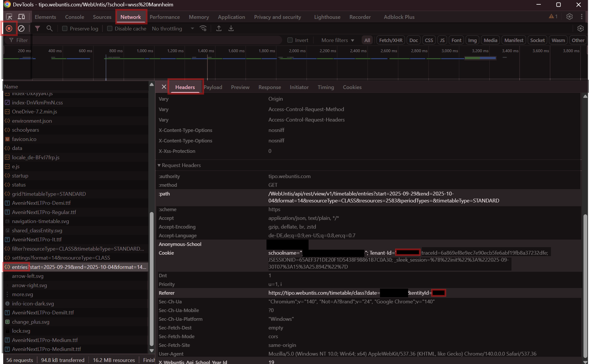Switch to the Console tab
589x364 pixels.
pyautogui.click(x=74, y=17)
